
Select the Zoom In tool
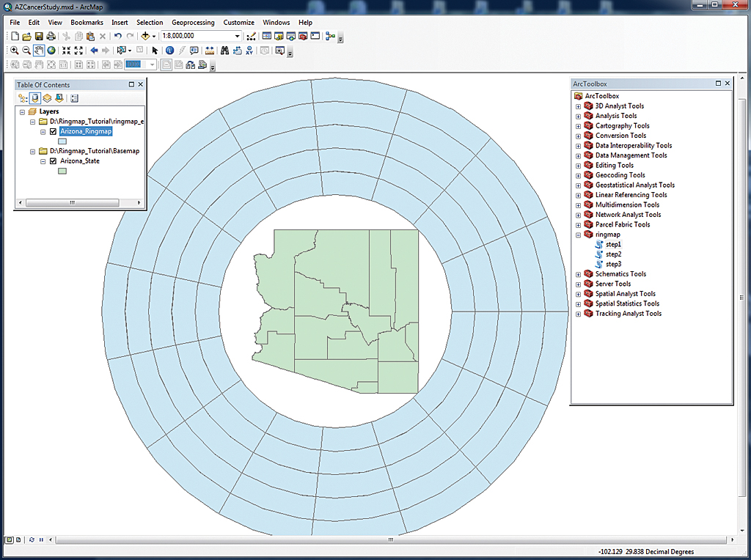(x=14, y=51)
